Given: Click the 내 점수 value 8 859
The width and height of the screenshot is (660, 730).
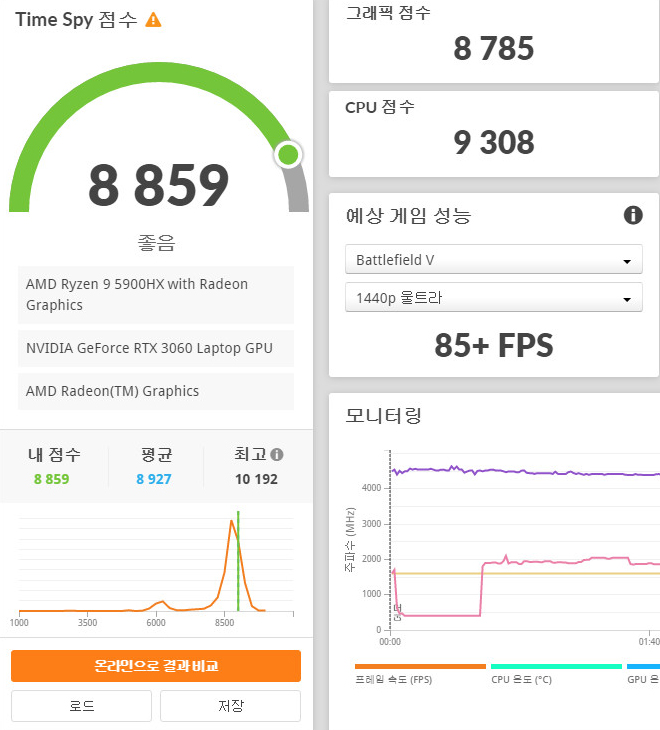Looking at the screenshot, I should [x=51, y=479].
